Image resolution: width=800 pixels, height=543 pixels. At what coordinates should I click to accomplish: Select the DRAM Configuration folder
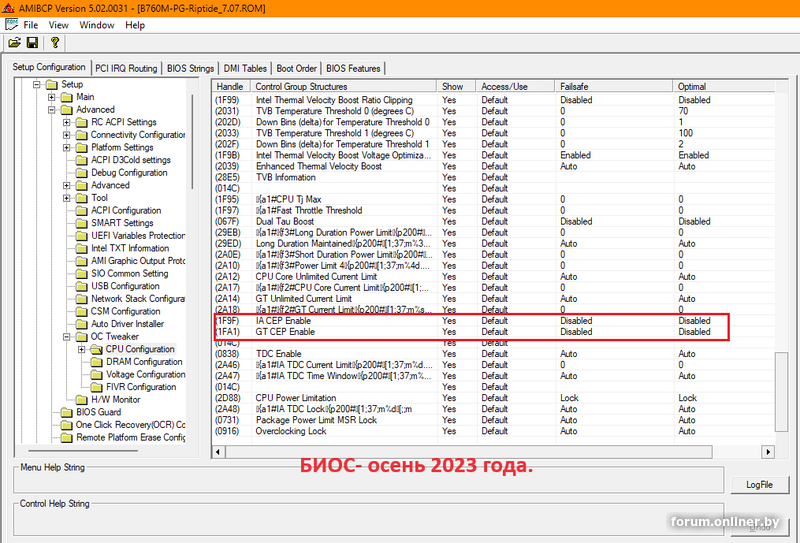(x=144, y=362)
